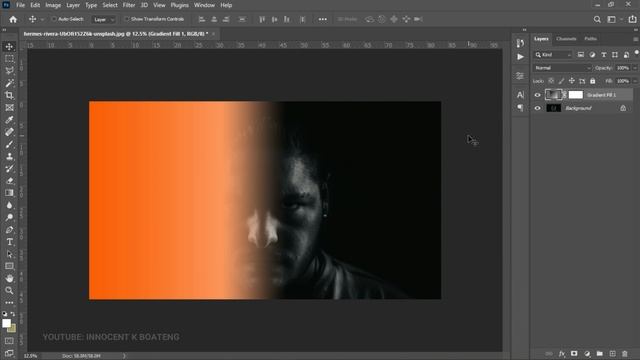Screen dimensions: 640x360
Task: Open the File menu
Action: (x=20, y=5)
